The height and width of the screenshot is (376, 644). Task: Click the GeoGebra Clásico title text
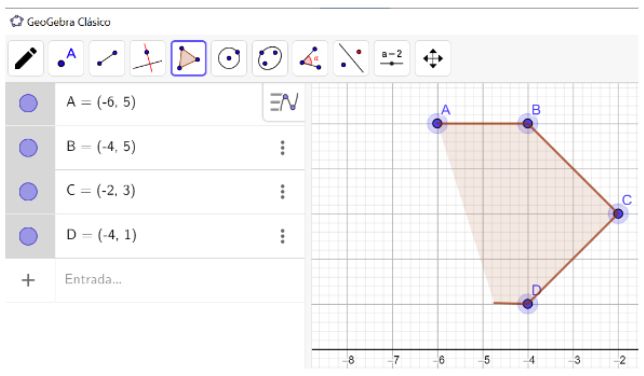click(69, 22)
